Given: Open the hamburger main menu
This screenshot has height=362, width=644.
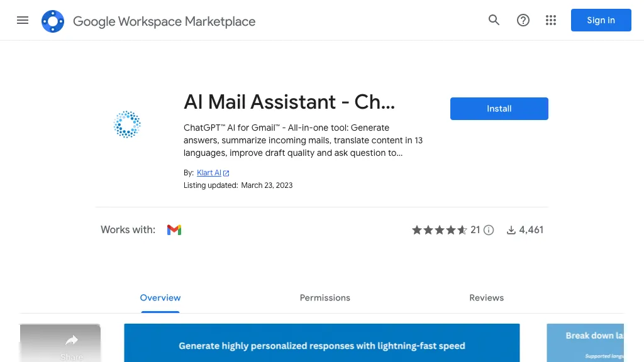Looking at the screenshot, I should (x=23, y=20).
